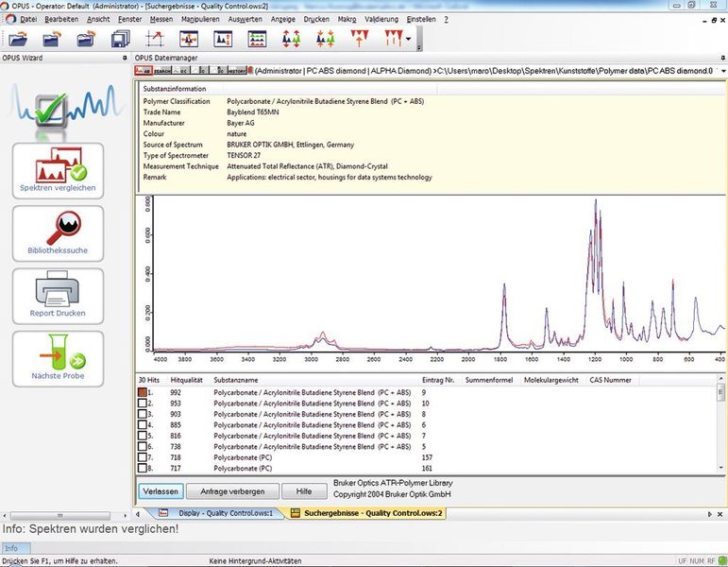This screenshot has height=567, width=728.
Task: Click the compress spectra icon with inward arrows
Action: pyautogui.click(x=326, y=39)
